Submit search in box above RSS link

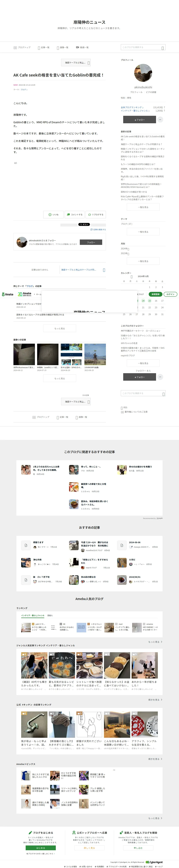point(163,394)
